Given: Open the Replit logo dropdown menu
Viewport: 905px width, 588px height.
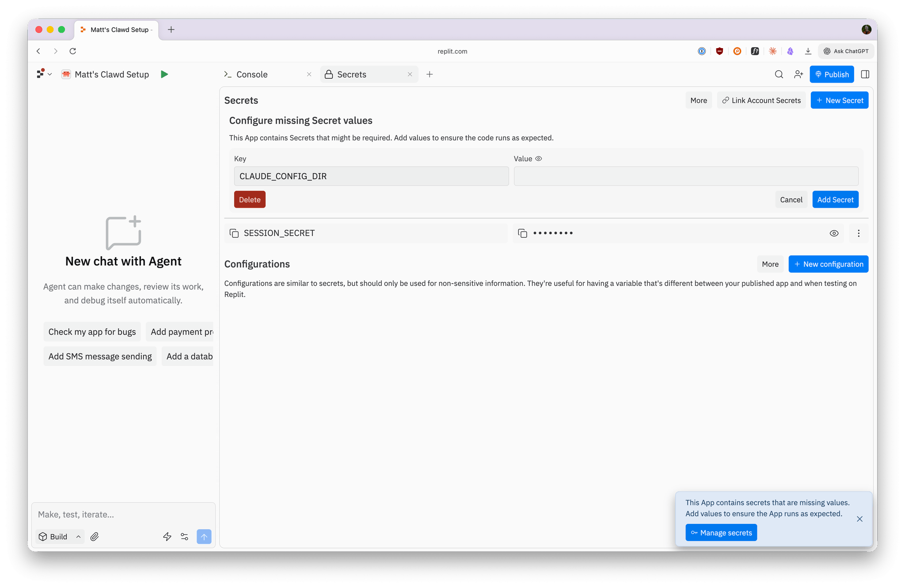Looking at the screenshot, I should pos(44,74).
